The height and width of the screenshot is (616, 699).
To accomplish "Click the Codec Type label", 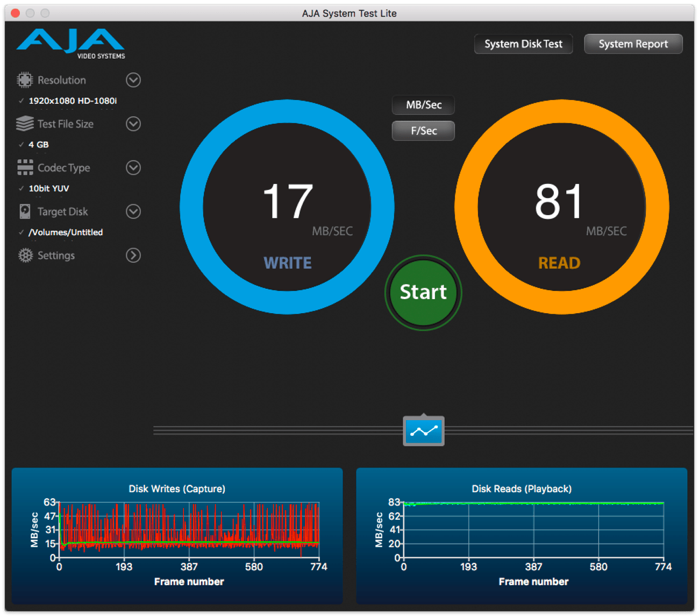I will tap(64, 168).
